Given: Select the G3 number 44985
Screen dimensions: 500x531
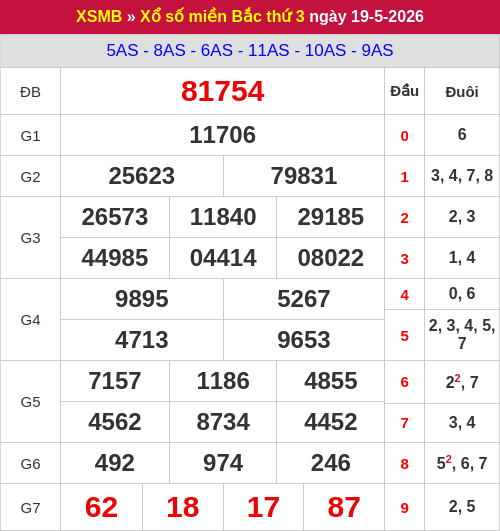Looking at the screenshot, I should [115, 258].
